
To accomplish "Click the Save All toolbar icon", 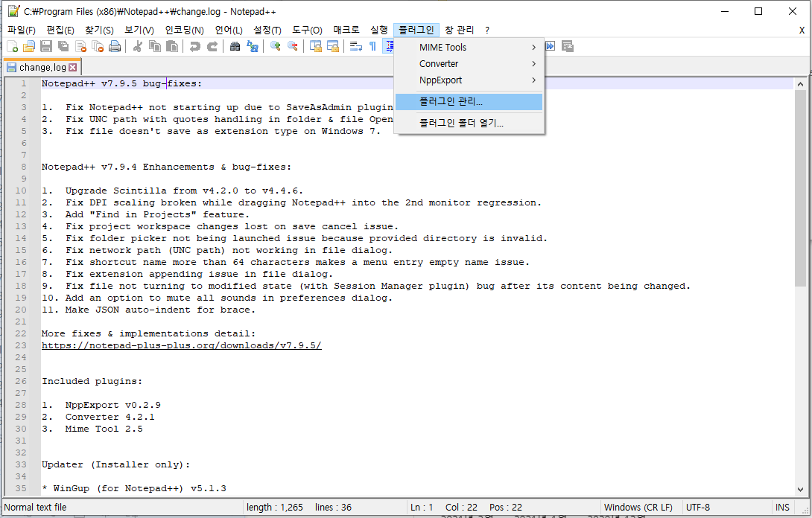I will [x=63, y=47].
